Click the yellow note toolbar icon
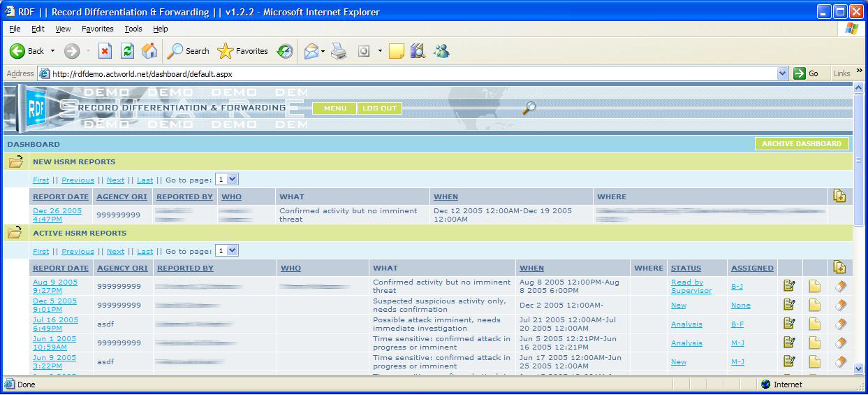Image resolution: width=868 pixels, height=395 pixels. pos(396,51)
